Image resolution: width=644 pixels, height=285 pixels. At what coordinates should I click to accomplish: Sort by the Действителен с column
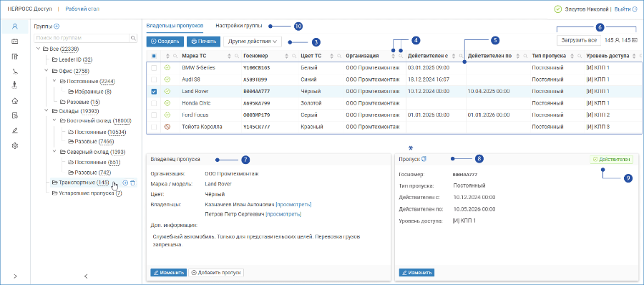pos(454,56)
